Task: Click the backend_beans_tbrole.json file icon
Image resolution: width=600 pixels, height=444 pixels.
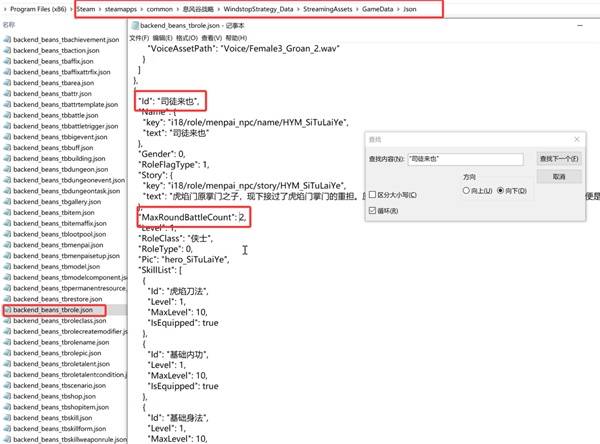Action: 7,311
